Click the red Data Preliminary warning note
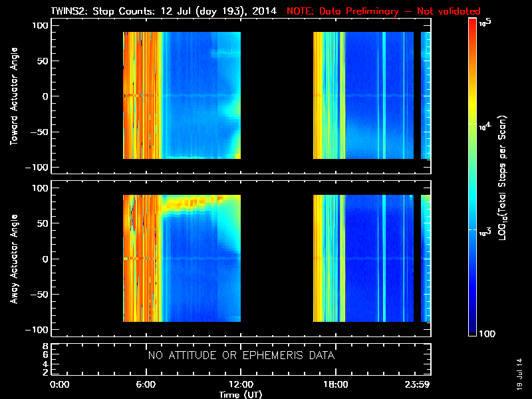 tap(384, 11)
